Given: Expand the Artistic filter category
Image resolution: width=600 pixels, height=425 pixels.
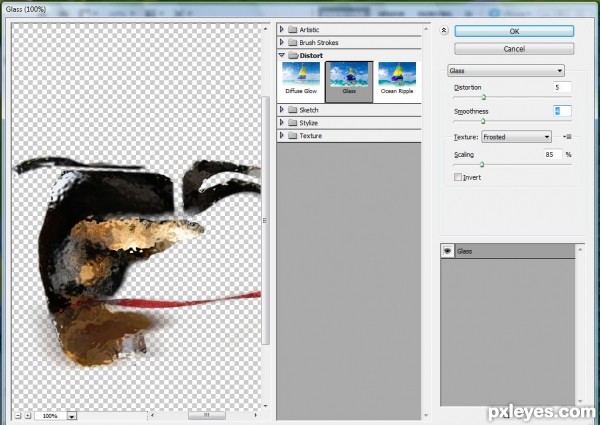Looking at the screenshot, I should [282, 29].
